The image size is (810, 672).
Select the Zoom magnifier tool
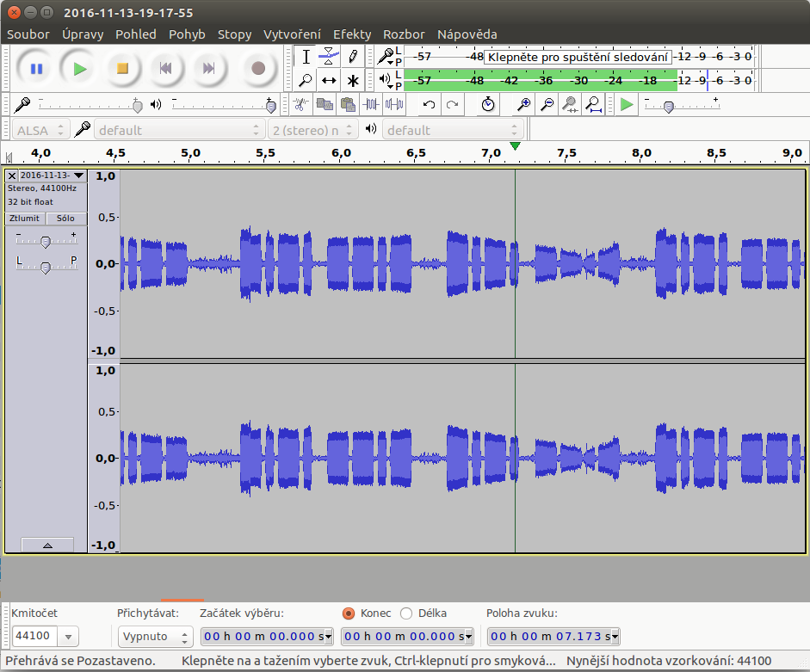(x=306, y=81)
